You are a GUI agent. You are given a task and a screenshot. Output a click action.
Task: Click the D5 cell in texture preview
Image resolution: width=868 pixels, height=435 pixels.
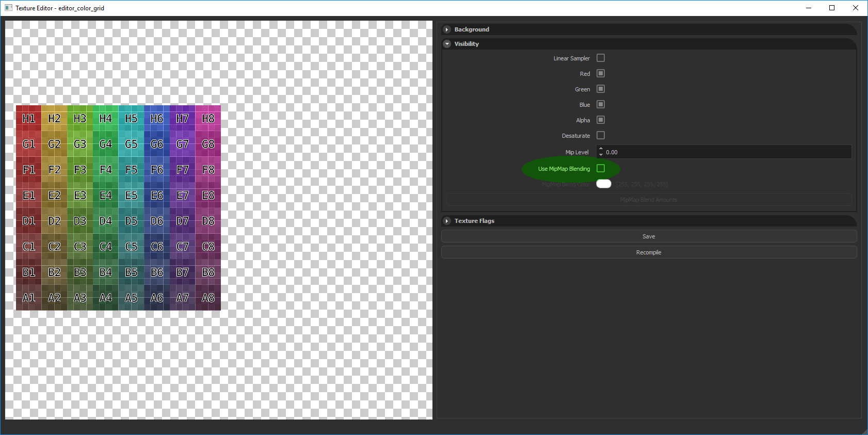(x=131, y=221)
